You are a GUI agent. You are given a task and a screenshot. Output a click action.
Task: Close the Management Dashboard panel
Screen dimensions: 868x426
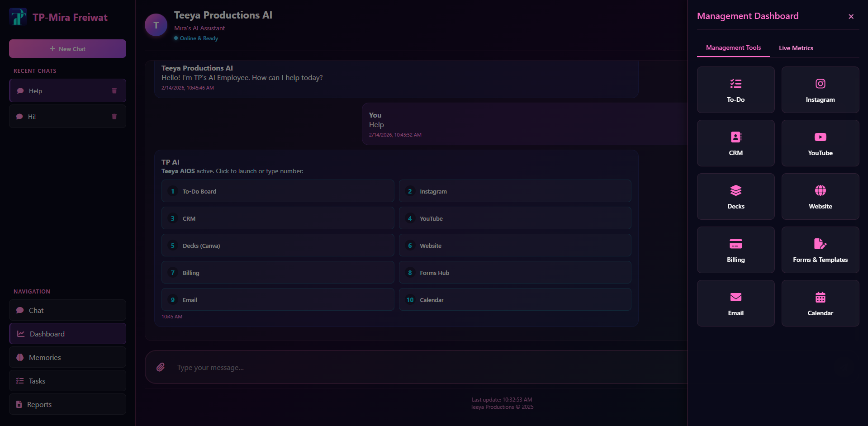pyautogui.click(x=851, y=16)
